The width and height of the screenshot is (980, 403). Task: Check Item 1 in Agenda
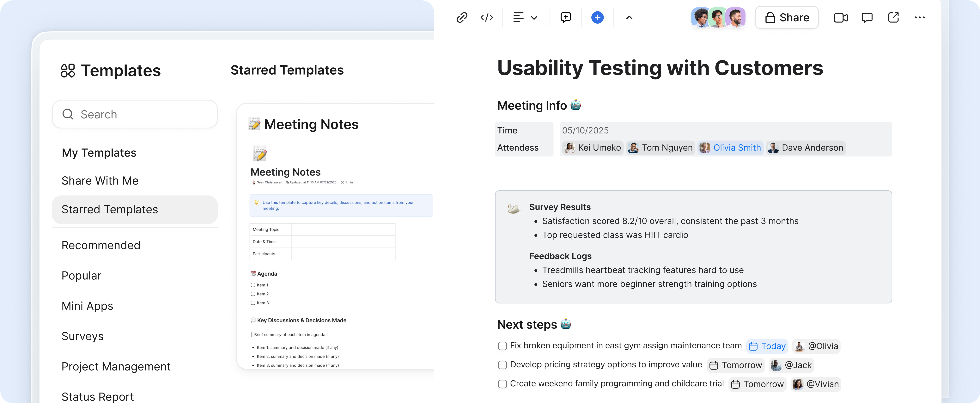[253, 285]
